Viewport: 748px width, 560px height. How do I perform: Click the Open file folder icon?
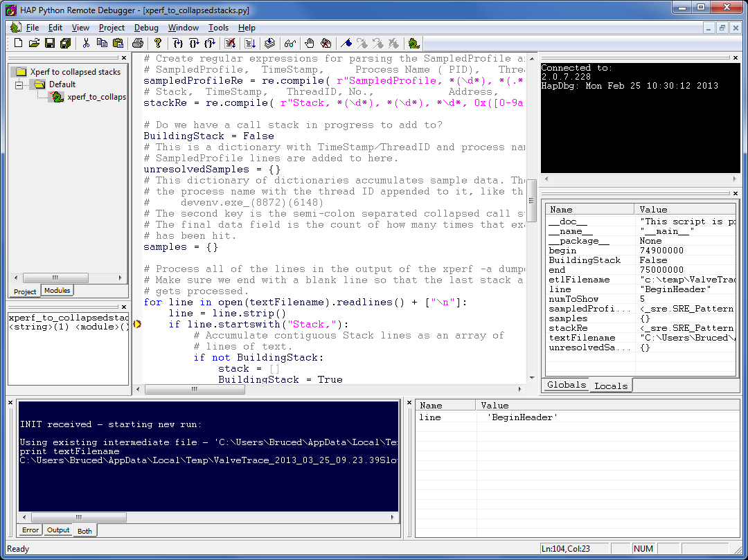point(34,44)
